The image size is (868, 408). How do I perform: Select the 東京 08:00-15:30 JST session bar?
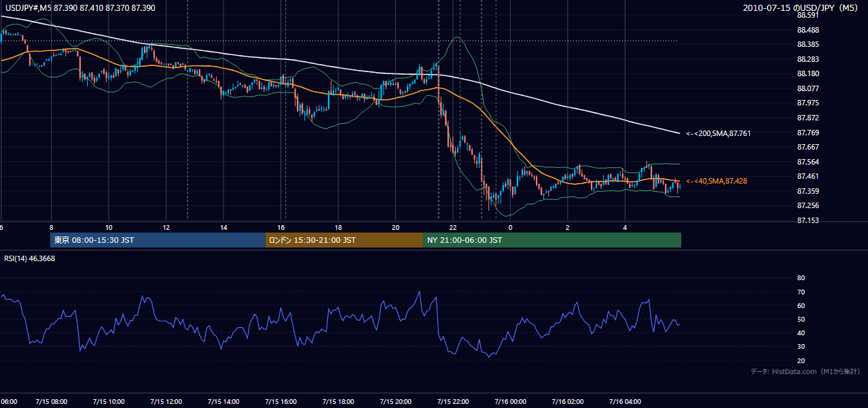point(158,240)
